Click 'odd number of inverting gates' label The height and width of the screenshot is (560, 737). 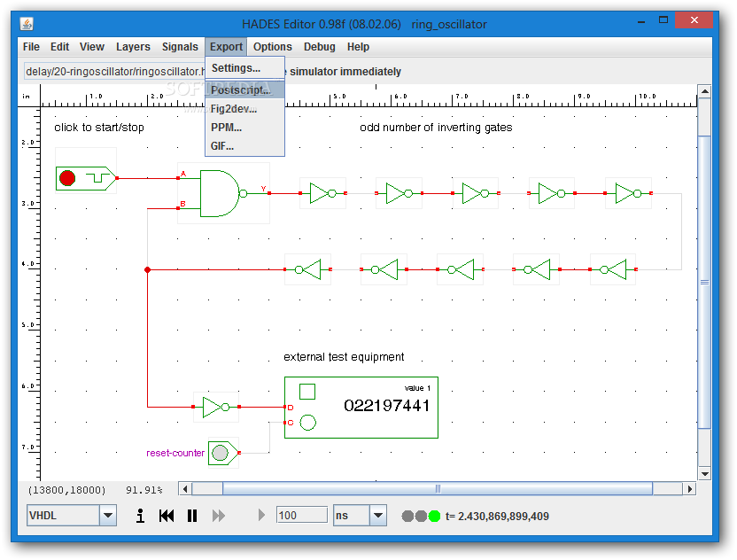point(436,128)
